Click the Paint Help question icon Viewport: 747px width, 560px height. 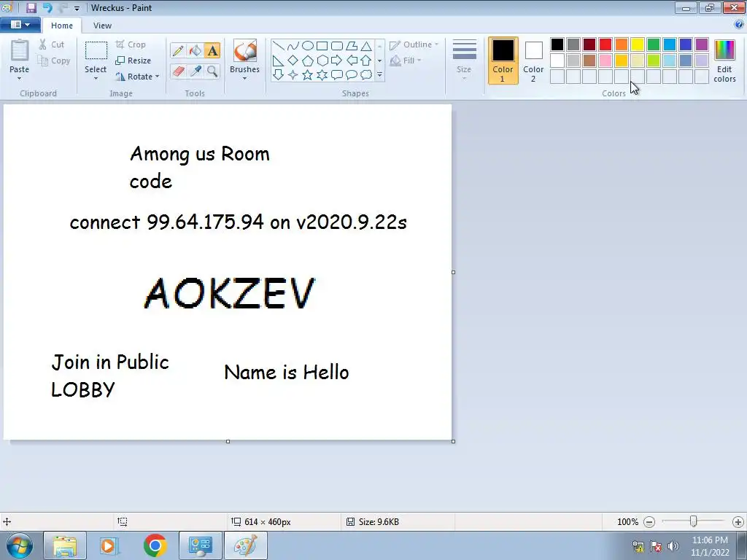tap(739, 25)
